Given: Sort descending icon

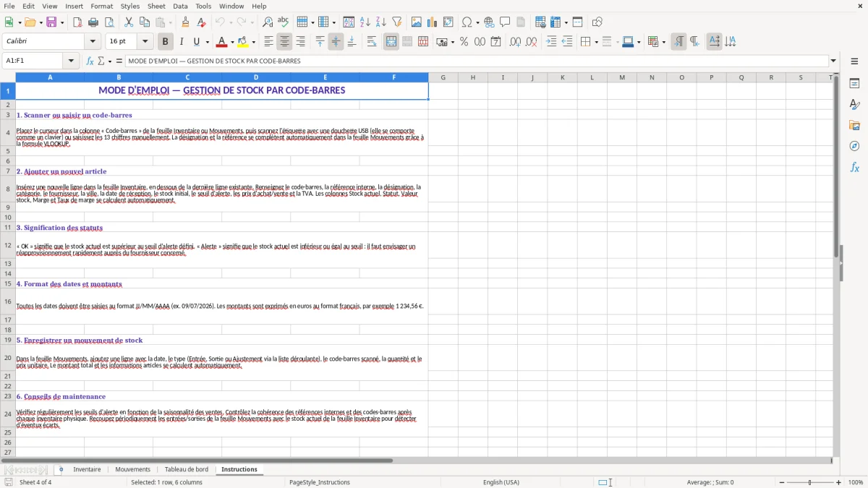Looking at the screenshot, I should (381, 22).
